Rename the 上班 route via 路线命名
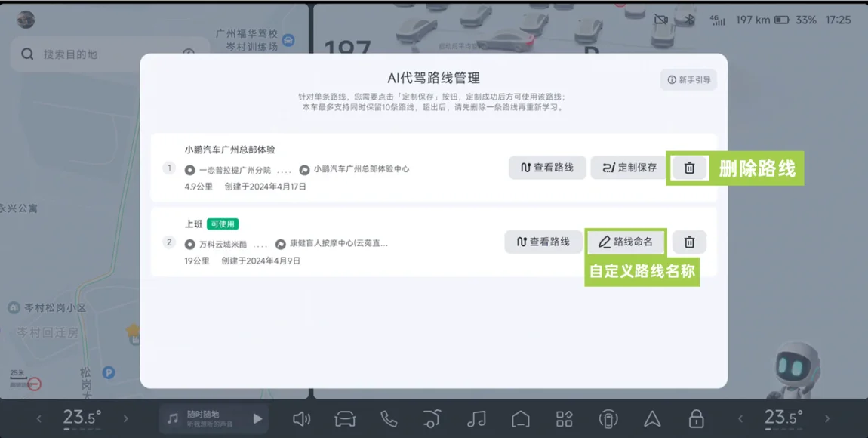This screenshot has width=868, height=438. [626, 242]
